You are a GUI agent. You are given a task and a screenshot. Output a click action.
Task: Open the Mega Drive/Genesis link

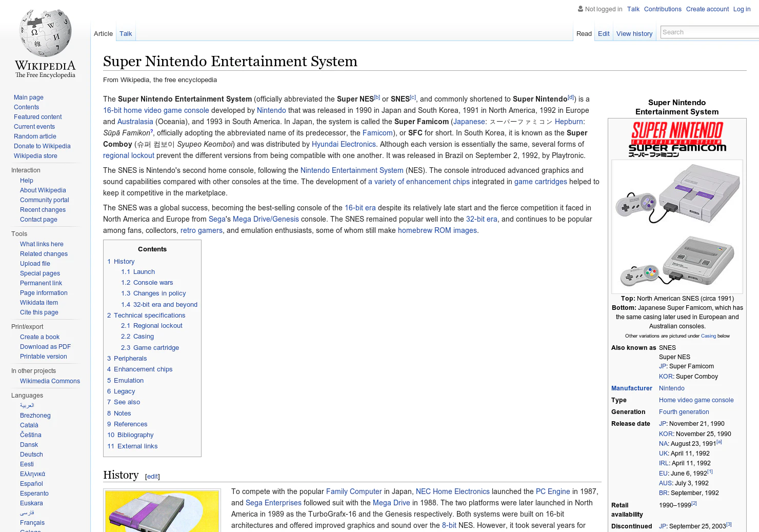(x=266, y=219)
